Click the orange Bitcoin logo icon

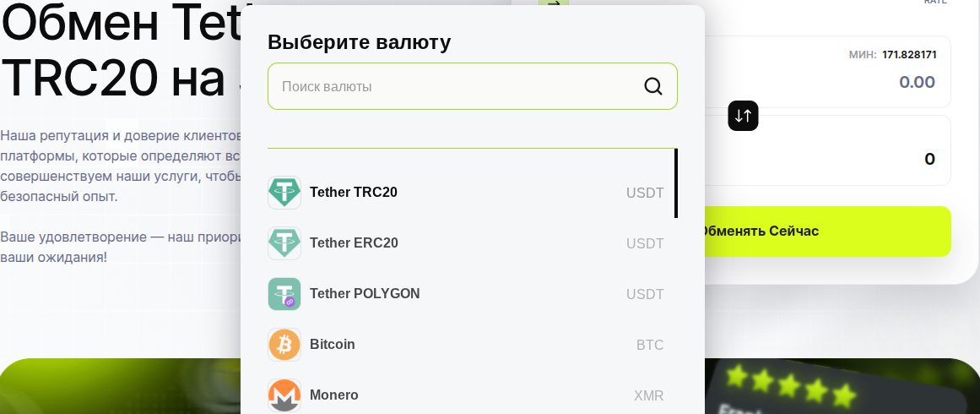click(284, 345)
